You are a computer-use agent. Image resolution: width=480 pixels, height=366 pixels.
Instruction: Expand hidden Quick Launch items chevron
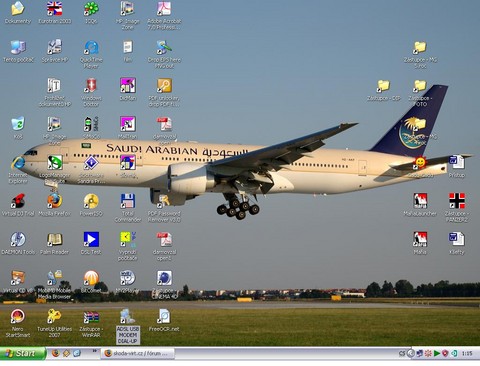[x=95, y=351]
